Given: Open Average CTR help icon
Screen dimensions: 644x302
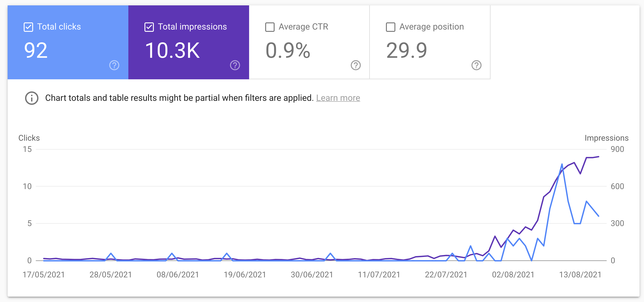Looking at the screenshot, I should coord(356,65).
